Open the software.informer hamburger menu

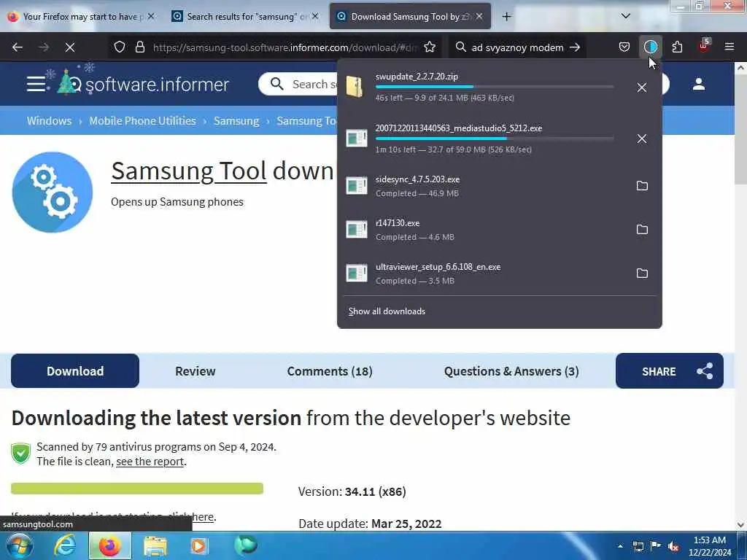pos(36,84)
